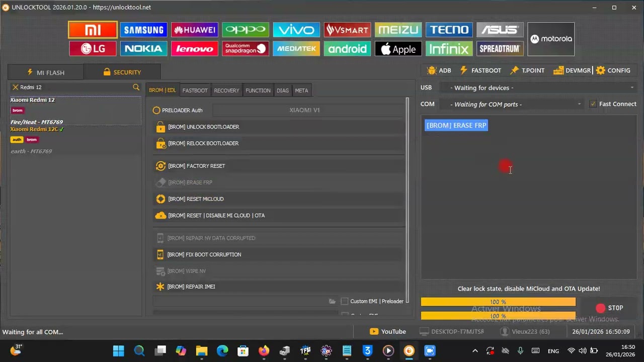Run [BROM] REPAIR IMEI
644x362 pixels.
279,287
